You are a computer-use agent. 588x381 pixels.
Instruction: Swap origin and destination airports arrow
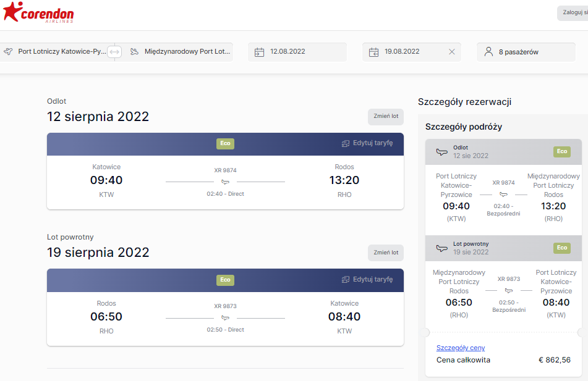click(114, 52)
